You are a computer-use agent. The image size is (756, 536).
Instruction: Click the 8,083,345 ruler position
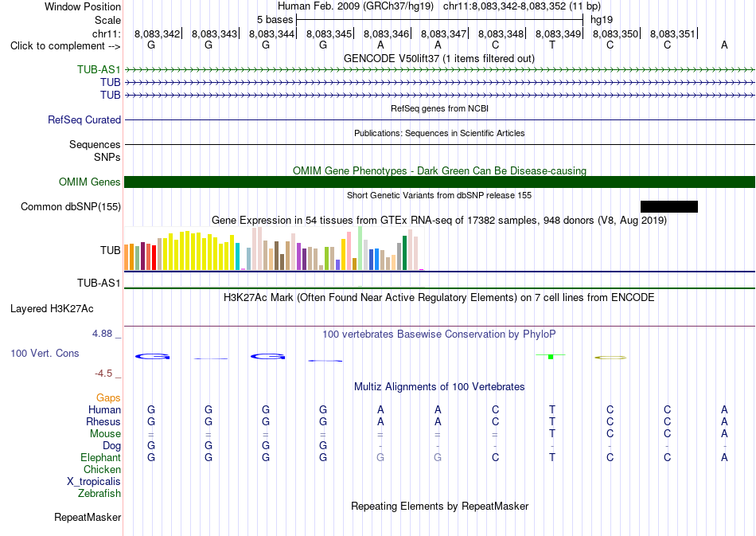tap(329, 33)
